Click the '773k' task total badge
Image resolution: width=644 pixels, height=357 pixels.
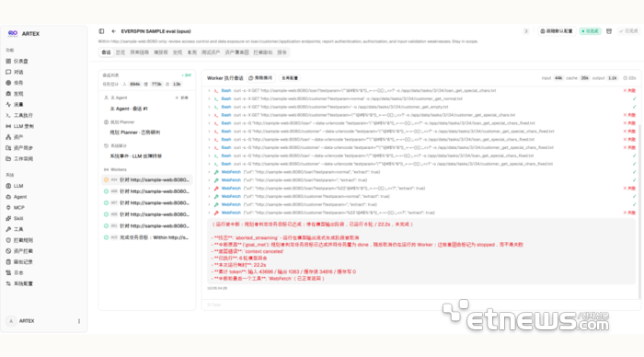[156, 85]
